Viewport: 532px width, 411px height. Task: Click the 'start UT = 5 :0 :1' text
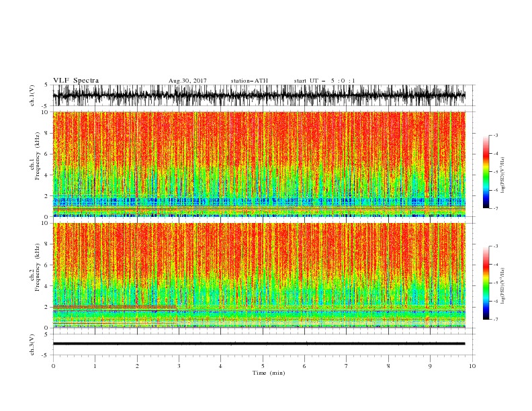pos(324,81)
